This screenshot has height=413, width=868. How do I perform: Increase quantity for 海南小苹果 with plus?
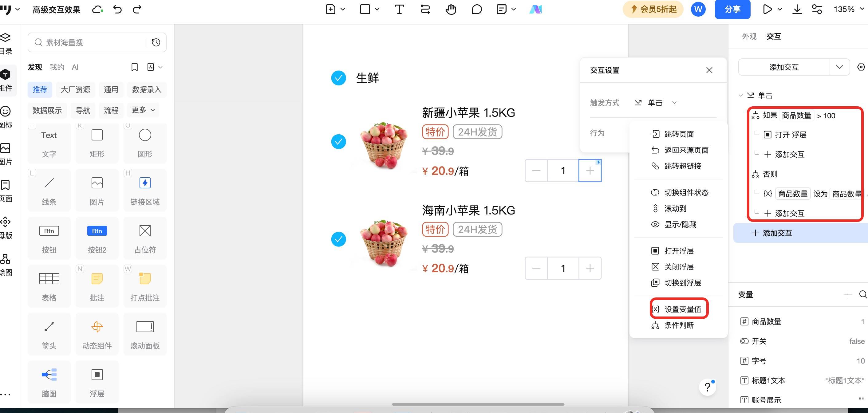tap(590, 269)
